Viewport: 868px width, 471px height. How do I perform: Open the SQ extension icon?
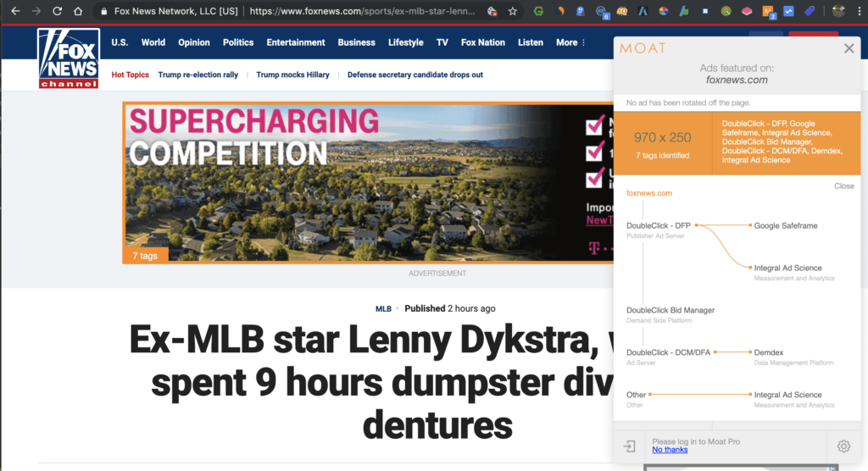(x=621, y=11)
